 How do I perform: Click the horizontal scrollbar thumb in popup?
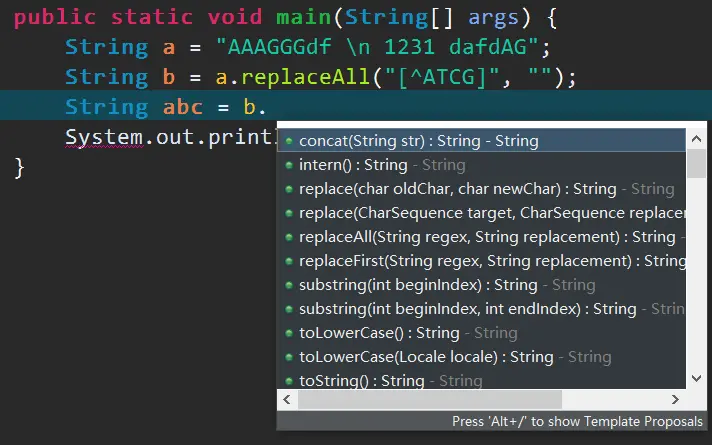click(430, 400)
